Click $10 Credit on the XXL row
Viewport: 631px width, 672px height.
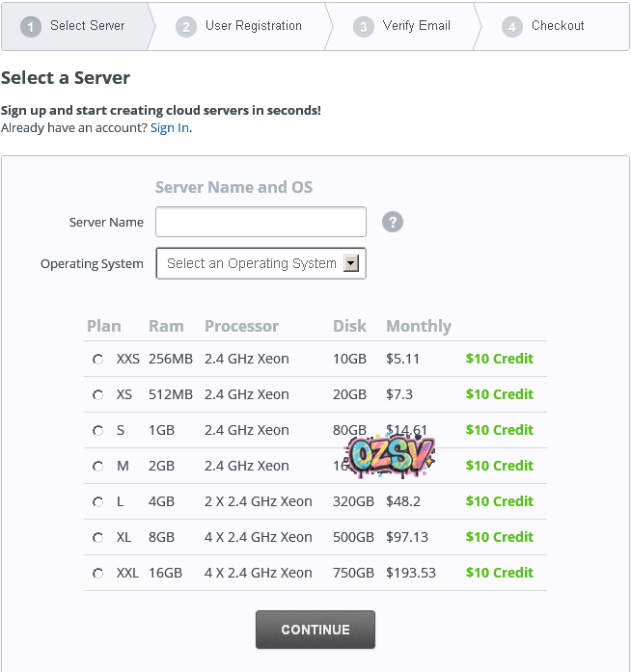point(499,573)
